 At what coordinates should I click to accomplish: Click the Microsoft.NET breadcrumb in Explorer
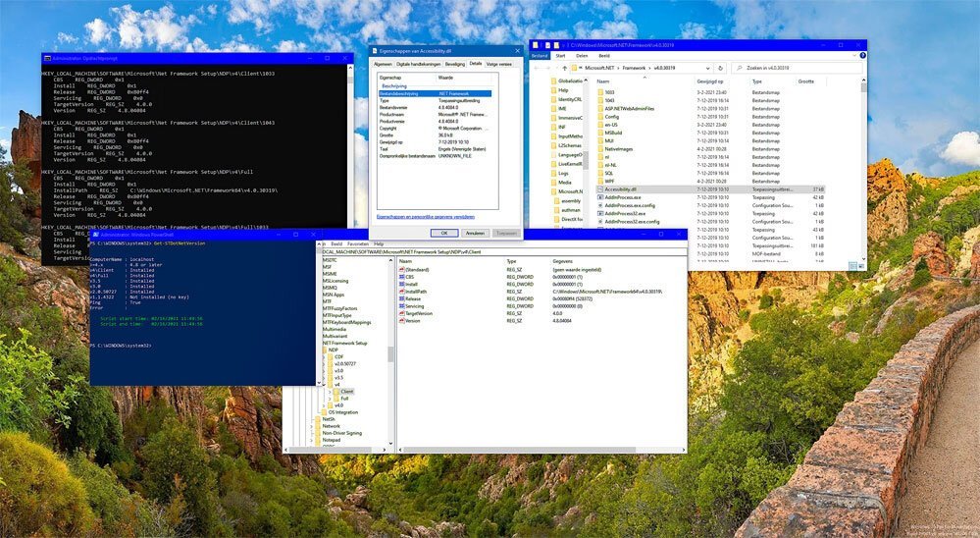599,68
